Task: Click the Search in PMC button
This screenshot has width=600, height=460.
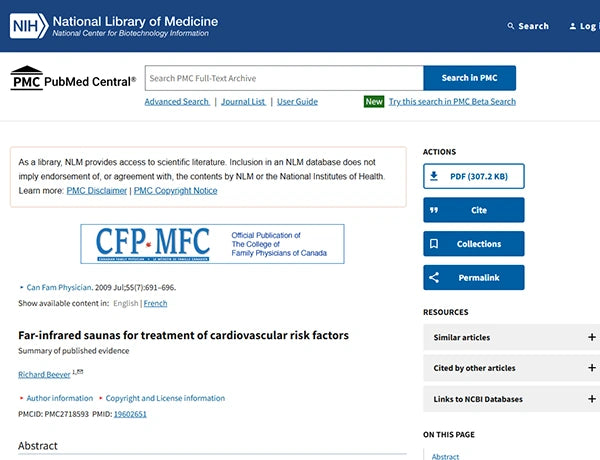Action: [x=470, y=78]
